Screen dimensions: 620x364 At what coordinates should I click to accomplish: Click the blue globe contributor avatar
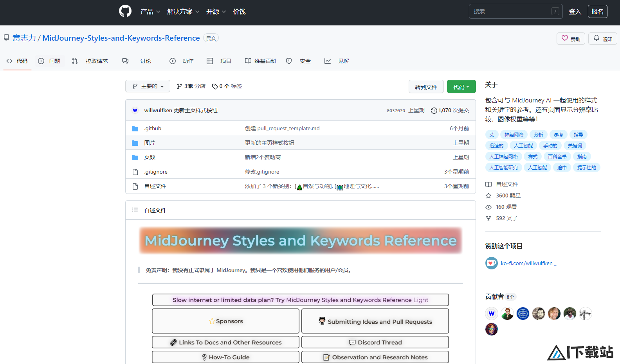(x=523, y=314)
